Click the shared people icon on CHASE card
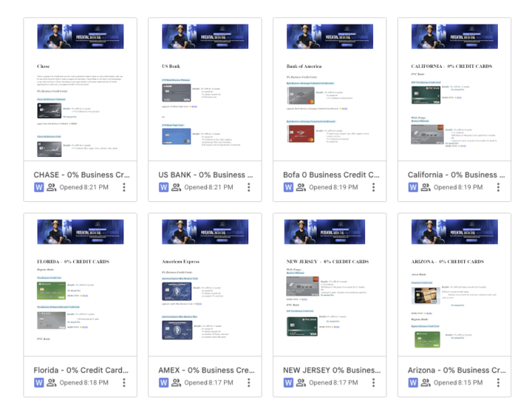532x400 pixels. [52, 187]
